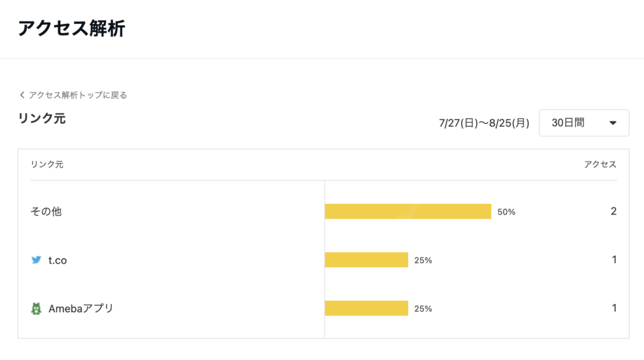
Task: Open the 30日間 period dropdown
Action: tap(584, 123)
